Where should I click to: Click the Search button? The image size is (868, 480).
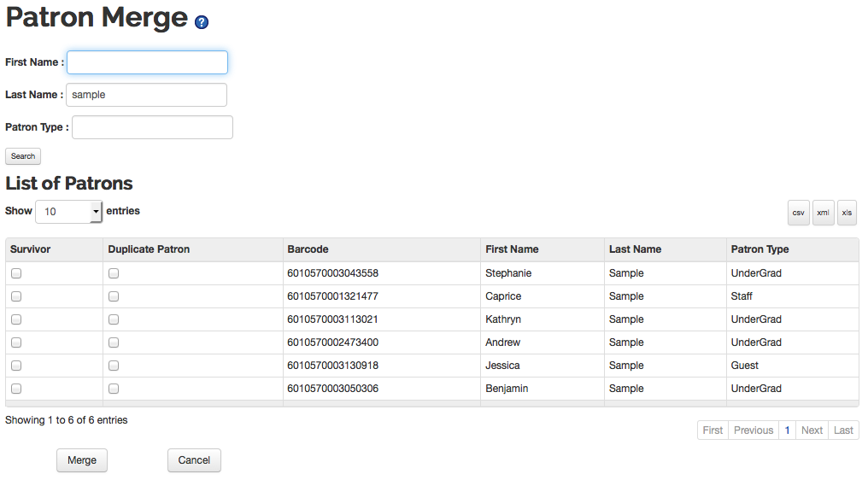tap(23, 156)
